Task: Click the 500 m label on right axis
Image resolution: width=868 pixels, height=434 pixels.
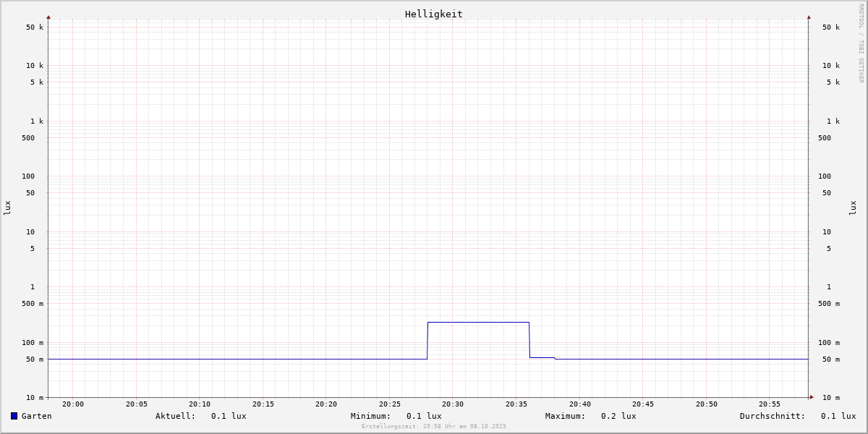Action: [829, 304]
